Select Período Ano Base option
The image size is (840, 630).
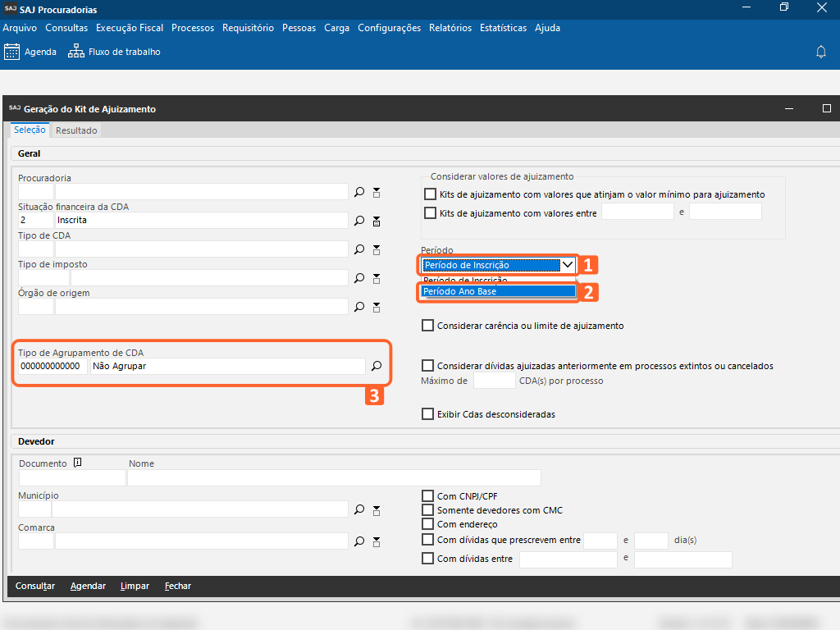(498, 291)
